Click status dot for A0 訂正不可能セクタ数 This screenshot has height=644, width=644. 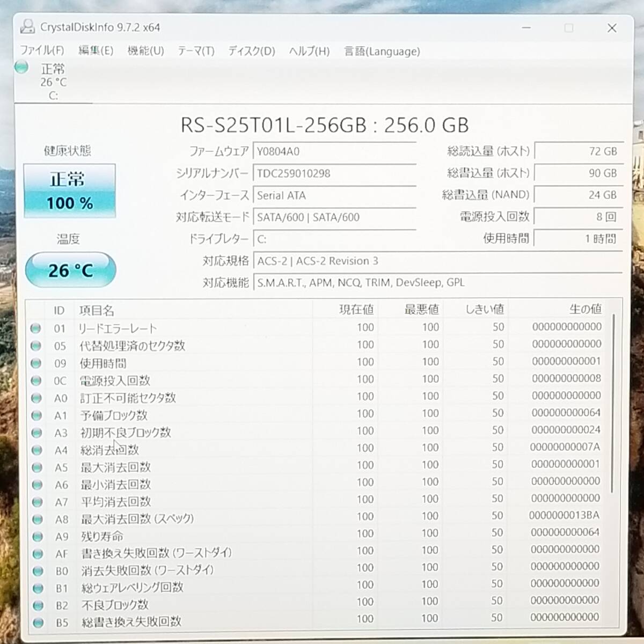coord(36,398)
